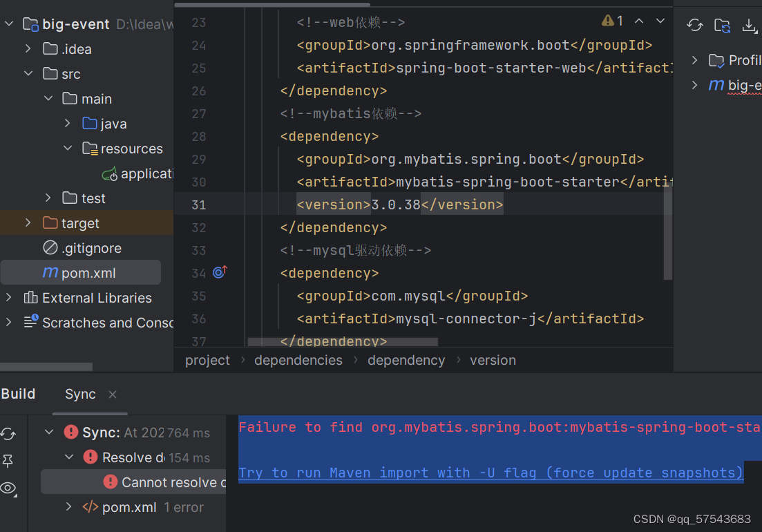Click red error icon beside Sync node
The image size is (762, 532).
pyautogui.click(x=71, y=432)
